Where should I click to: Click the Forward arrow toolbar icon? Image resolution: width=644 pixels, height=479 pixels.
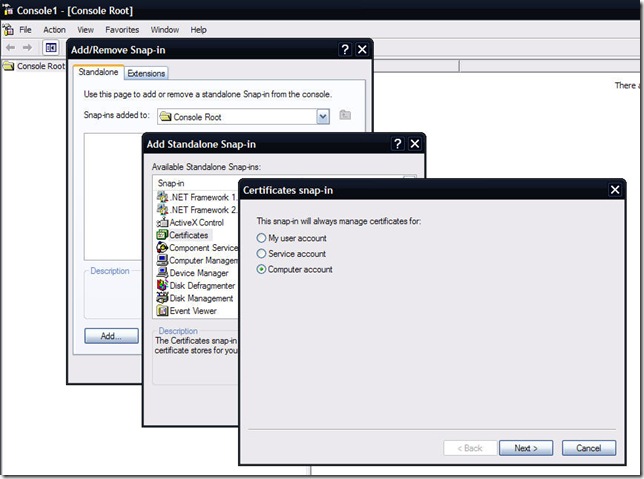(x=28, y=48)
